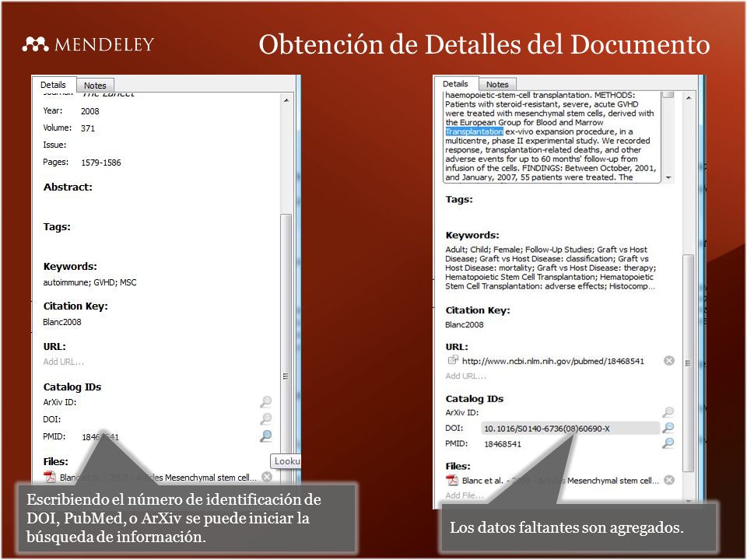Click Add File in the right panel

tap(465, 495)
